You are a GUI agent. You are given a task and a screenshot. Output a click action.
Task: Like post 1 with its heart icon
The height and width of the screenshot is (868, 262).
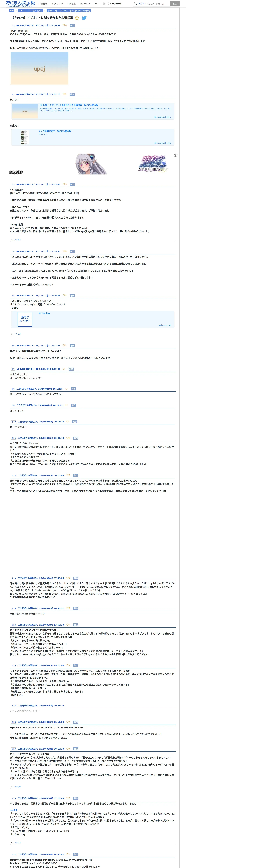coord(64,25)
